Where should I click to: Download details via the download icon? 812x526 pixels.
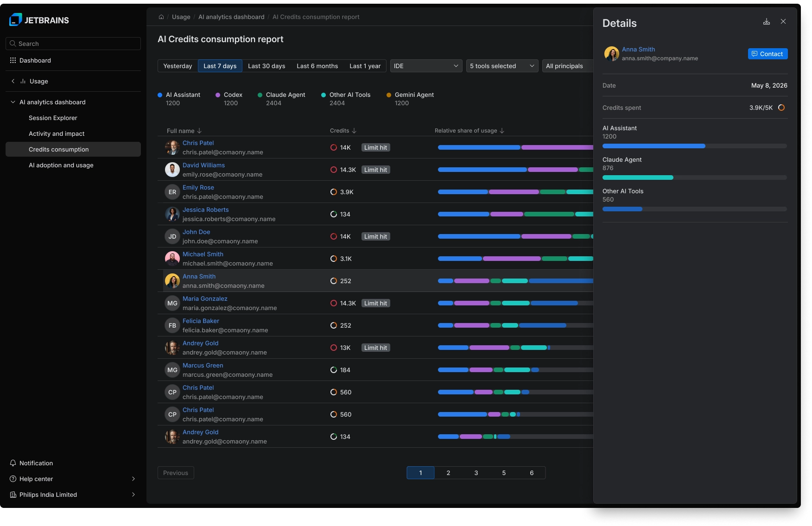click(x=767, y=22)
